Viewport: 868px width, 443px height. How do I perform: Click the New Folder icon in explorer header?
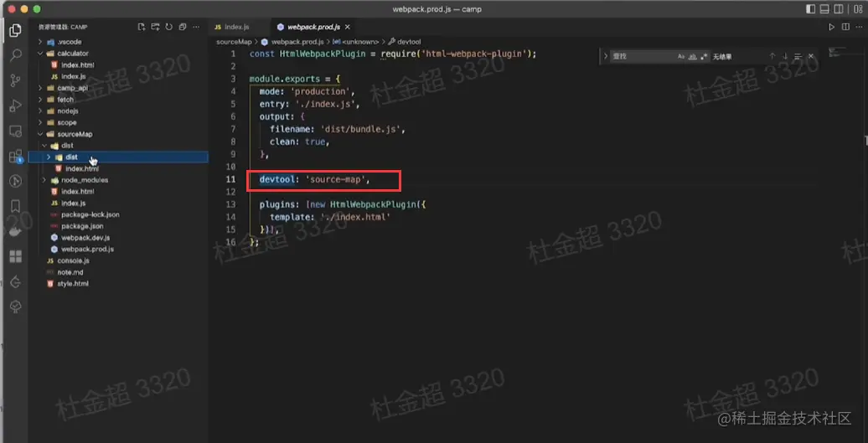click(155, 27)
